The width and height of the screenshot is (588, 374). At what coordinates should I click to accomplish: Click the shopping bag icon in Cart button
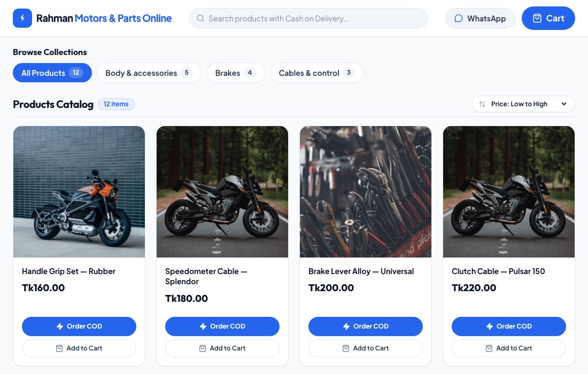pos(537,18)
